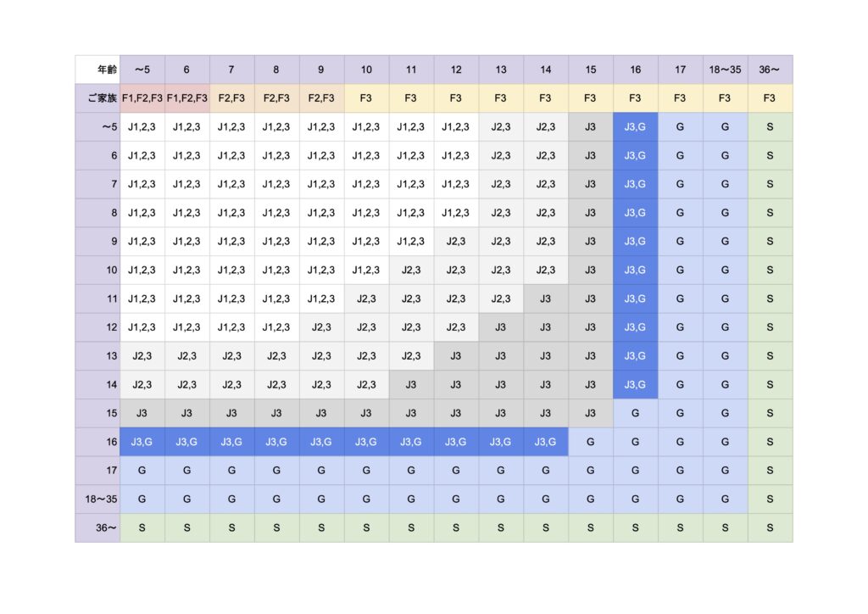Click the 18〜35 row header cell

[97, 499]
